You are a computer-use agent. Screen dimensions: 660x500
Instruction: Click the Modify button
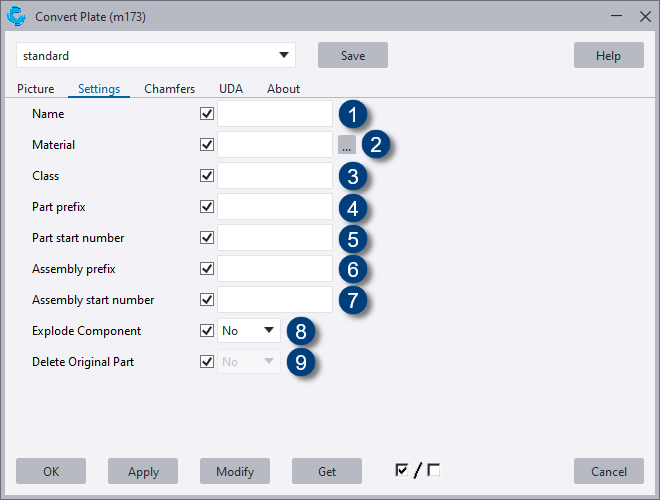click(235, 471)
